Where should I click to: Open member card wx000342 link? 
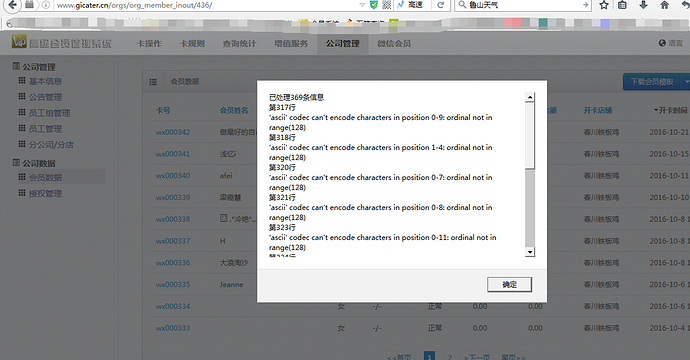[173, 132]
